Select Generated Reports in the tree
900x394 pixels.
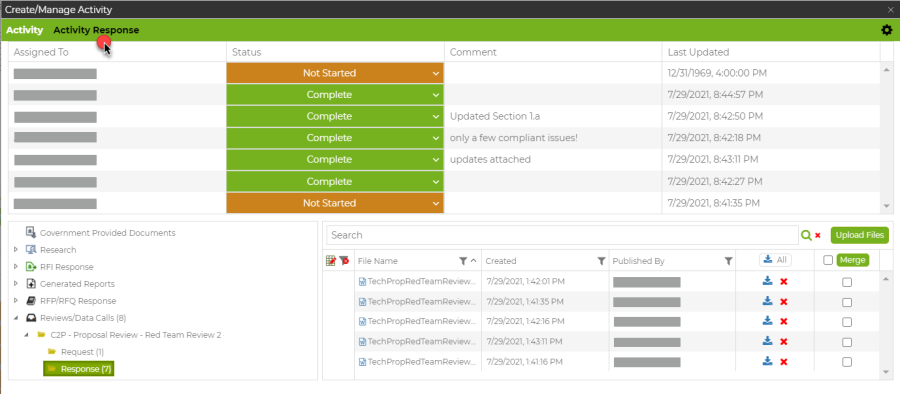tap(77, 284)
